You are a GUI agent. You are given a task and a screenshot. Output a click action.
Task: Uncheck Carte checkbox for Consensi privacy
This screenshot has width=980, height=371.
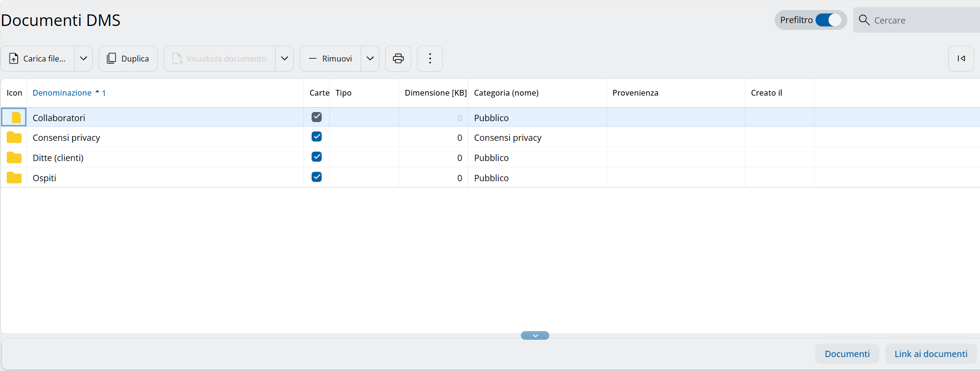click(316, 137)
